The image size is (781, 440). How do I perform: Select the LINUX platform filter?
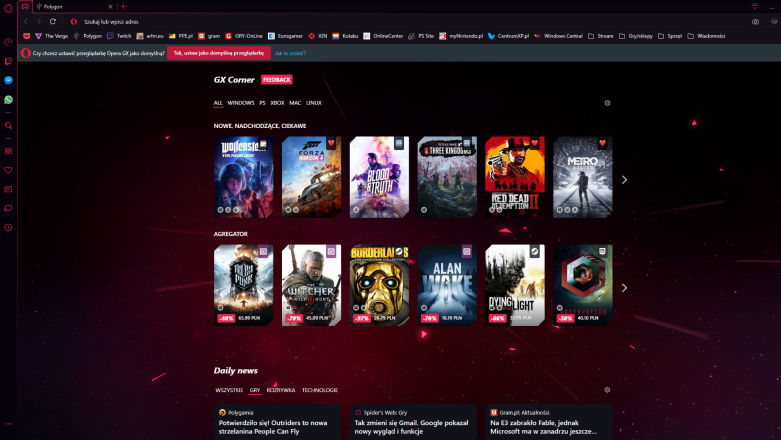pos(314,103)
